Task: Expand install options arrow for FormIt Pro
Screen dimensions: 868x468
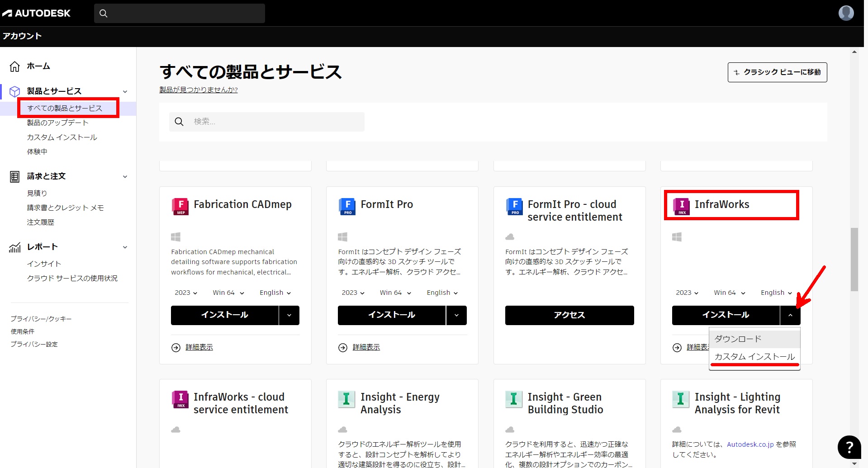Action: 456,315
